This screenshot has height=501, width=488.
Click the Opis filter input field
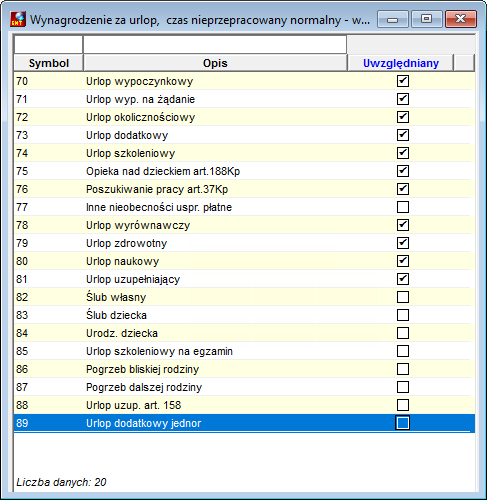(215, 45)
